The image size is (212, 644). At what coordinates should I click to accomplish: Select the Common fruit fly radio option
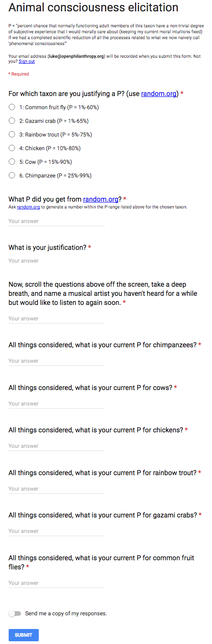12,107
